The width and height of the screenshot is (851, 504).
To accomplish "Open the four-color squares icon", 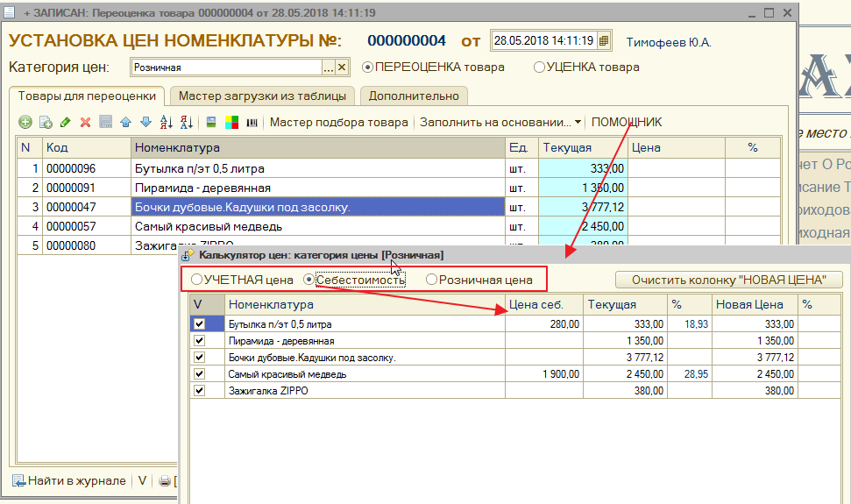I will 231,122.
